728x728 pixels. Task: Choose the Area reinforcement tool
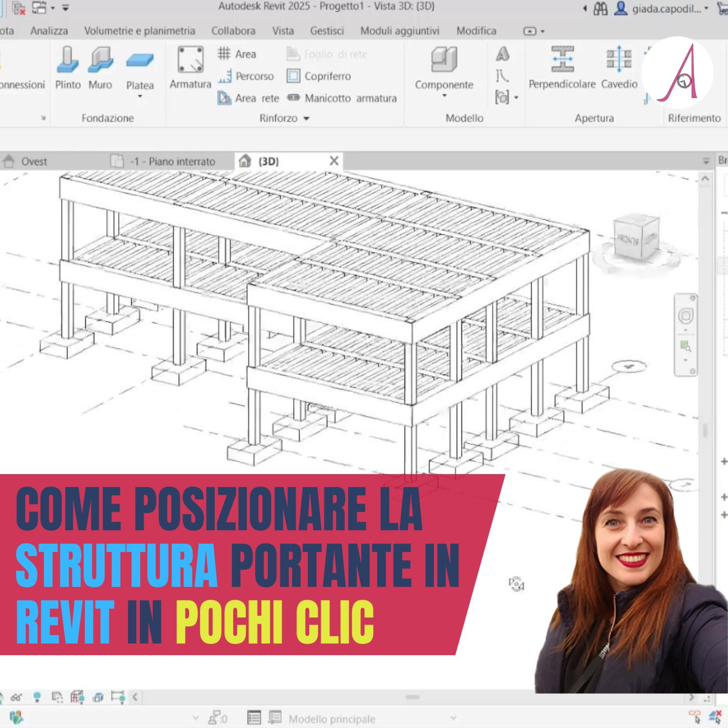pyautogui.click(x=237, y=54)
